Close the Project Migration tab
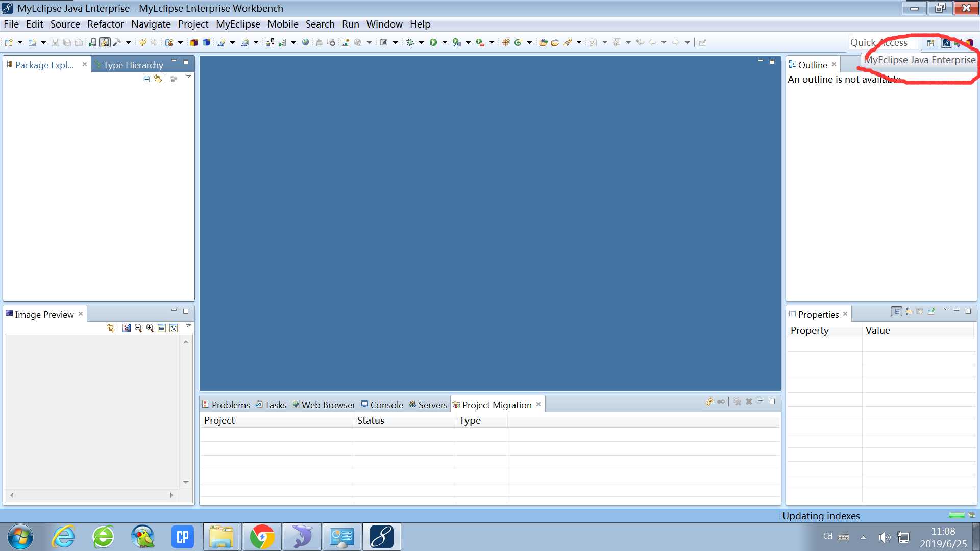 coord(538,404)
